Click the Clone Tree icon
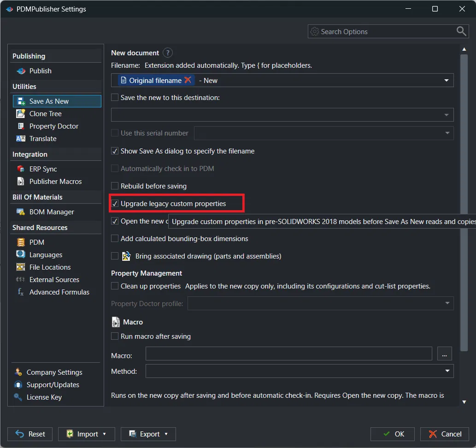 21,113
